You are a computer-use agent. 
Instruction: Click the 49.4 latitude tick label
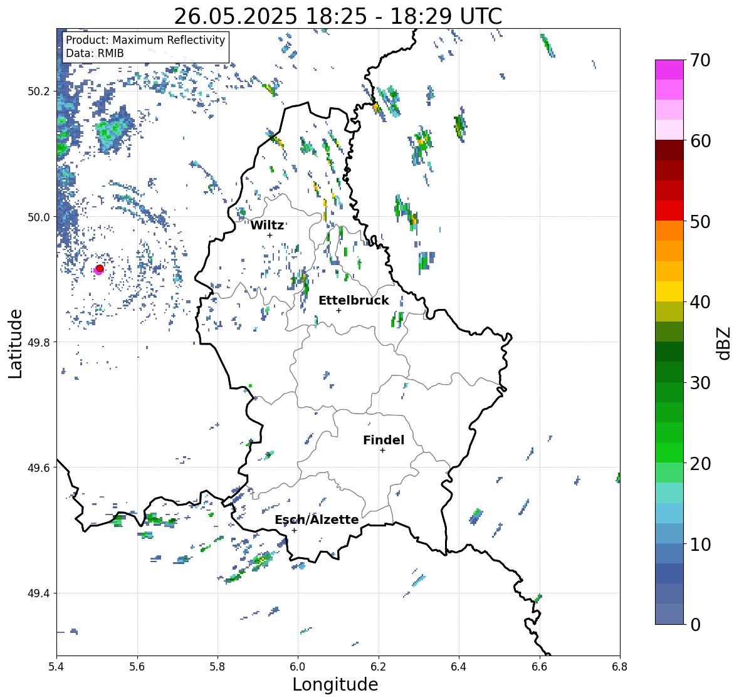coord(39,593)
